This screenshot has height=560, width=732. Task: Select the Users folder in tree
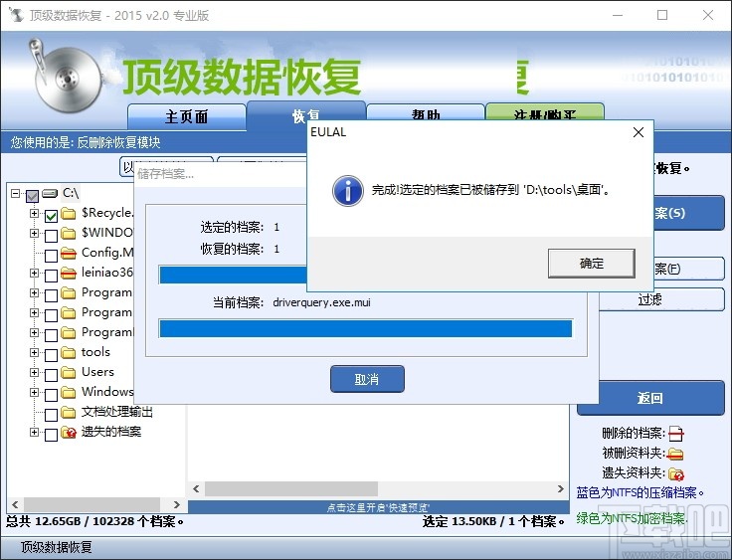(x=97, y=372)
